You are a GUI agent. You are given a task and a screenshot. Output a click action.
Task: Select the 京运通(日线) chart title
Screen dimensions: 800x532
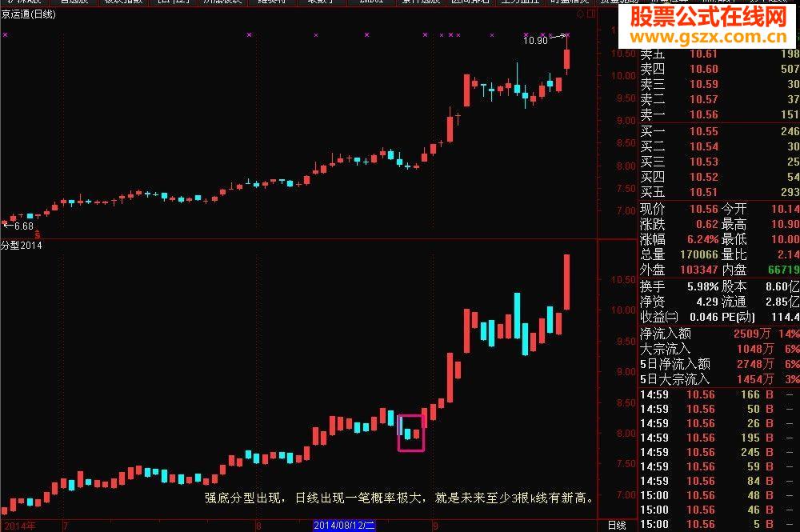28,14
